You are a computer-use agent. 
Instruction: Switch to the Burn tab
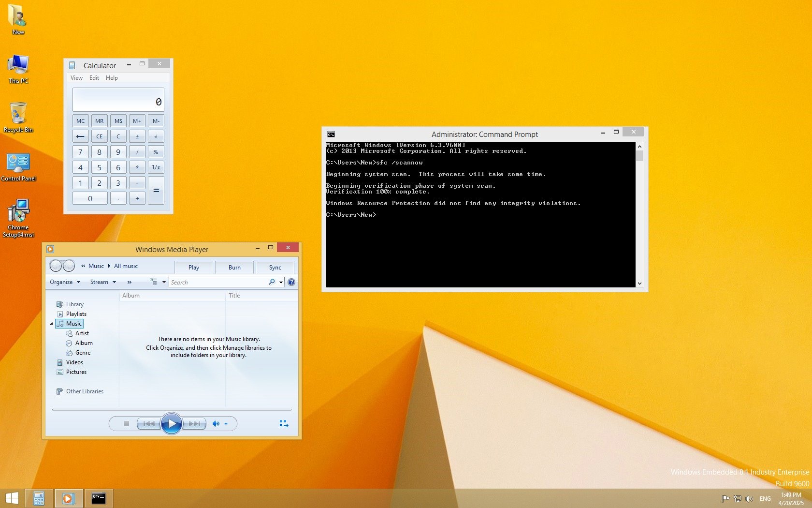click(x=234, y=268)
